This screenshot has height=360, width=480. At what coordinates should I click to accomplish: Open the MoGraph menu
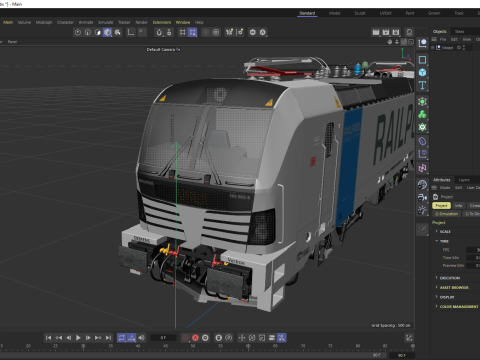44,22
